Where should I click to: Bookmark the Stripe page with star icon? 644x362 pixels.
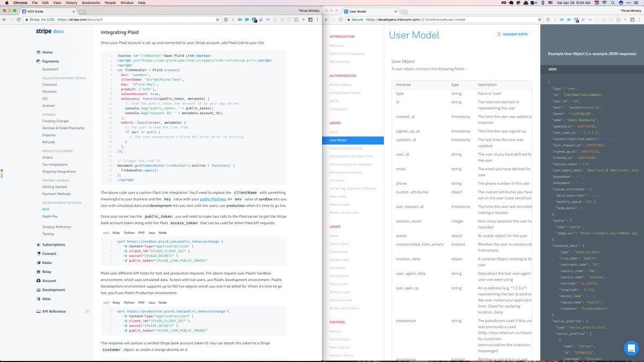click(x=217, y=19)
